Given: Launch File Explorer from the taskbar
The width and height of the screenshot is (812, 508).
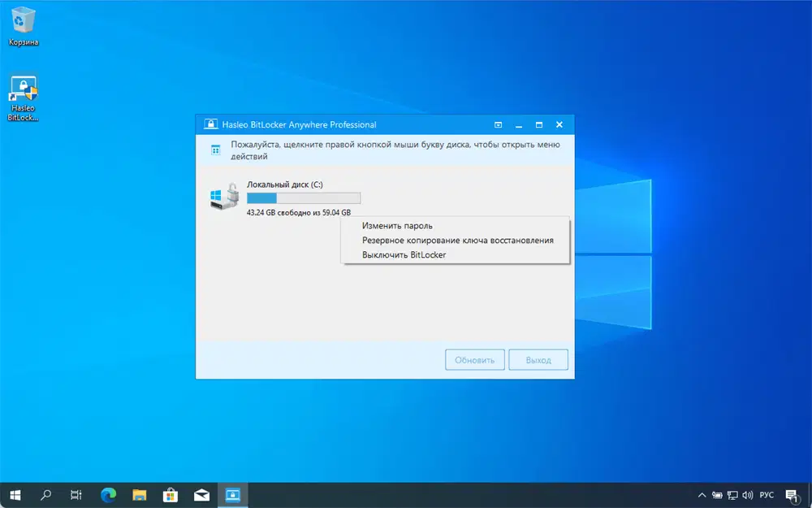Looking at the screenshot, I should pyautogui.click(x=140, y=495).
